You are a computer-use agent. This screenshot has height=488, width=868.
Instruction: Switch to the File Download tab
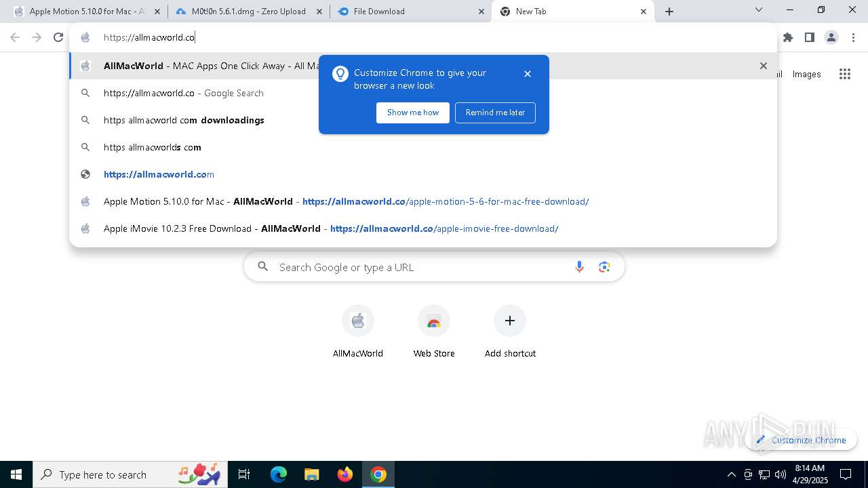[x=411, y=12]
